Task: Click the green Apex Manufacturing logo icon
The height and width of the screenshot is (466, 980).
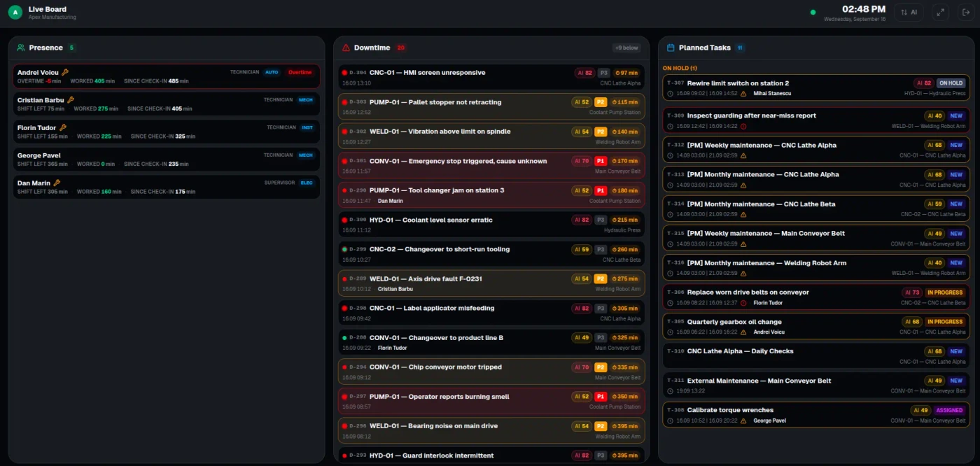Action: click(x=15, y=12)
